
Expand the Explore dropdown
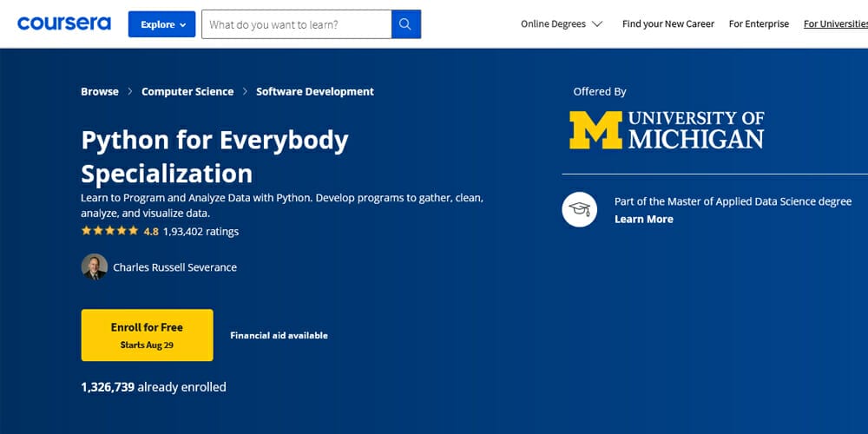161,24
